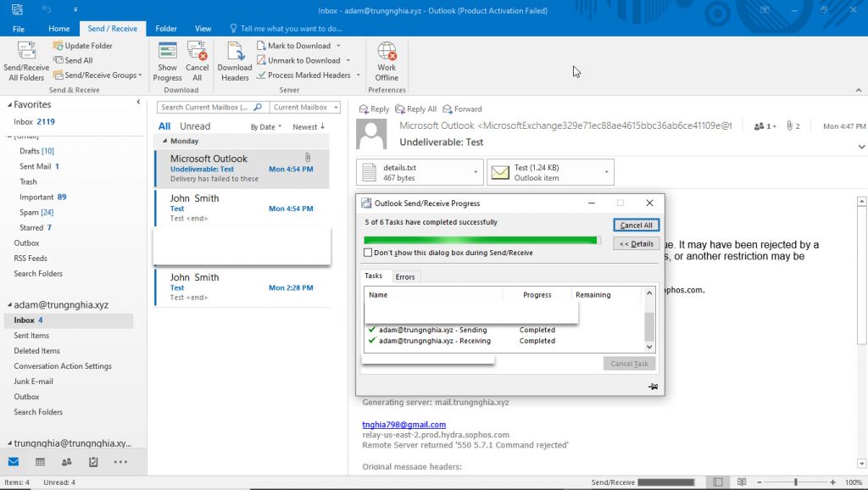868x490 pixels.
Task: Click the sender avatar picture
Action: click(x=371, y=134)
